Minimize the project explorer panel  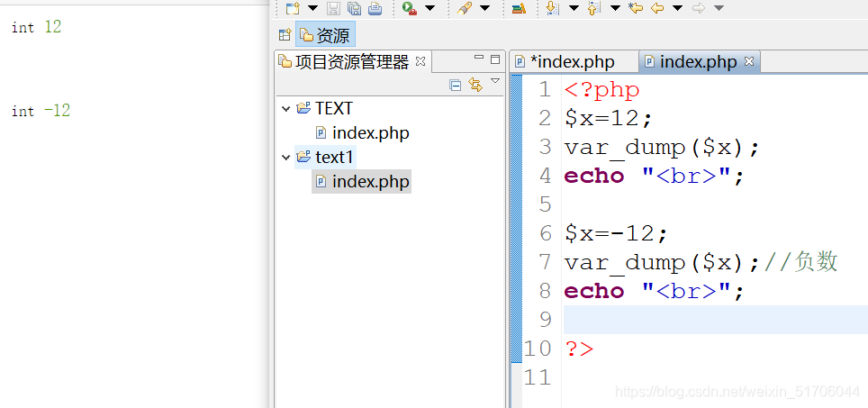click(x=479, y=58)
